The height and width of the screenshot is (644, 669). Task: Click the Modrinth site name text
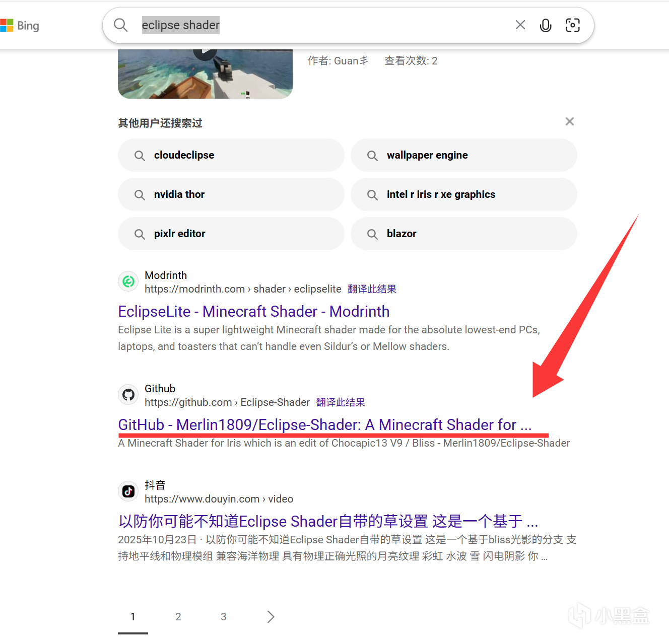[x=166, y=275]
